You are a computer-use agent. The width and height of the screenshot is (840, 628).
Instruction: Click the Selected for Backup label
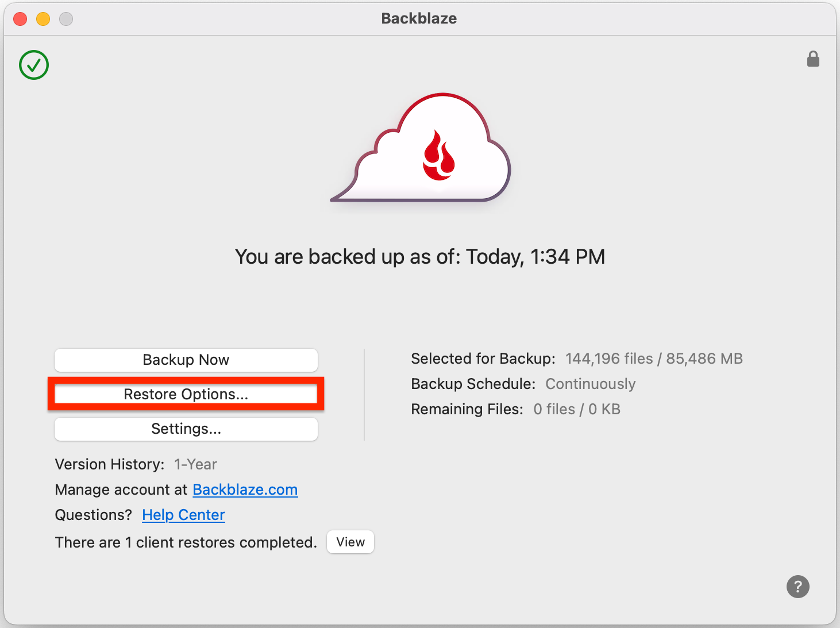pyautogui.click(x=483, y=359)
